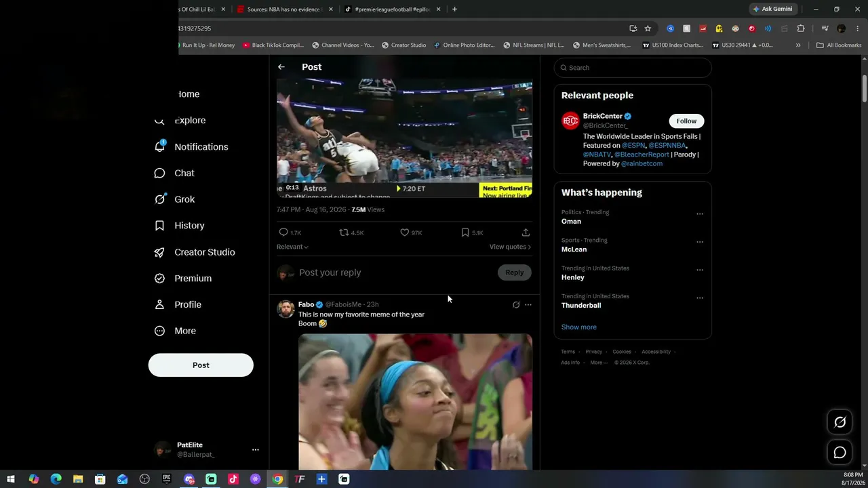Open the US100 Index Charts bookmark
The height and width of the screenshot is (488, 868).
point(672,45)
